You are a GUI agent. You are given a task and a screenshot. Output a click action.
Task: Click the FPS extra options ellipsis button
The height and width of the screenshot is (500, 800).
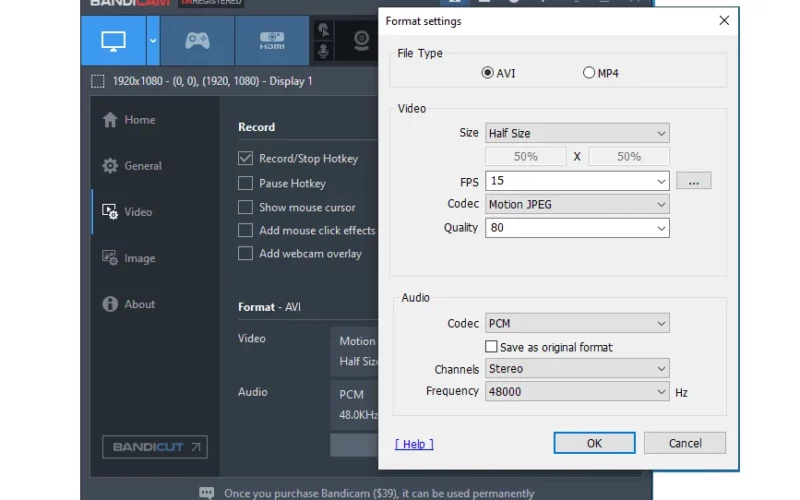coord(693,181)
